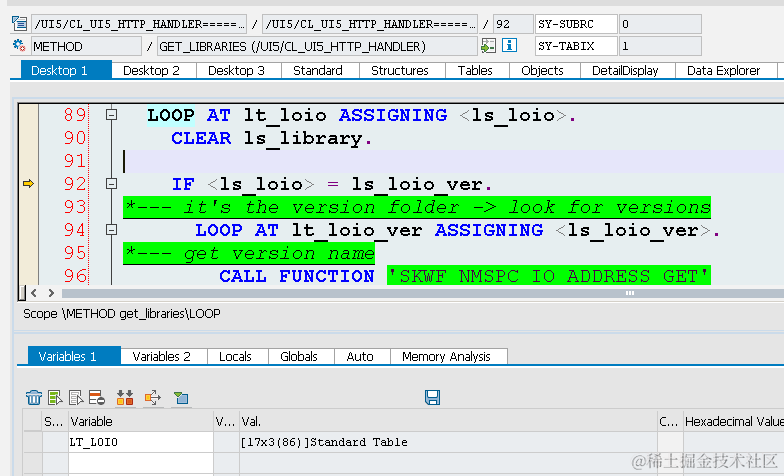Select the Variables 2 tab
784x476 pixels.
tap(164, 356)
